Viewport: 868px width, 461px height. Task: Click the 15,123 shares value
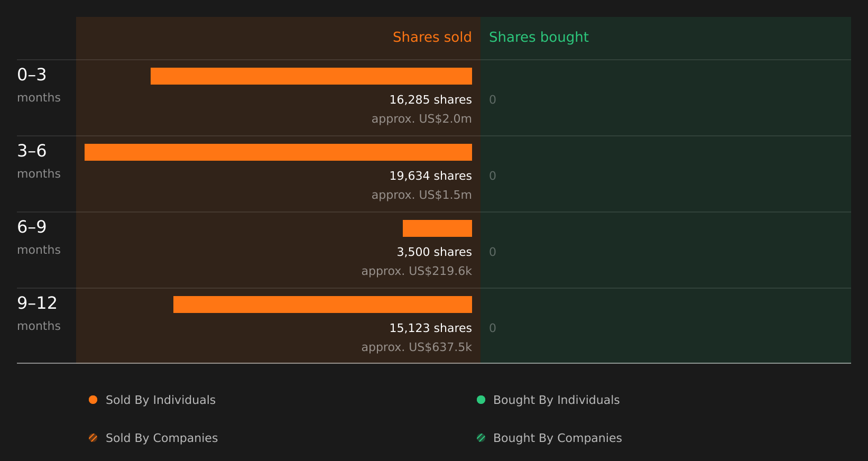430,328
